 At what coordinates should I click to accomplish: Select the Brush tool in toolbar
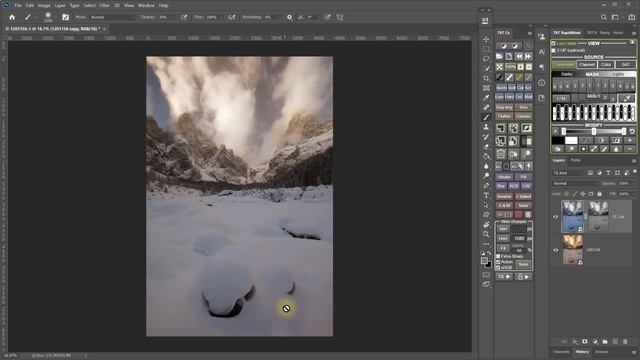tap(486, 117)
